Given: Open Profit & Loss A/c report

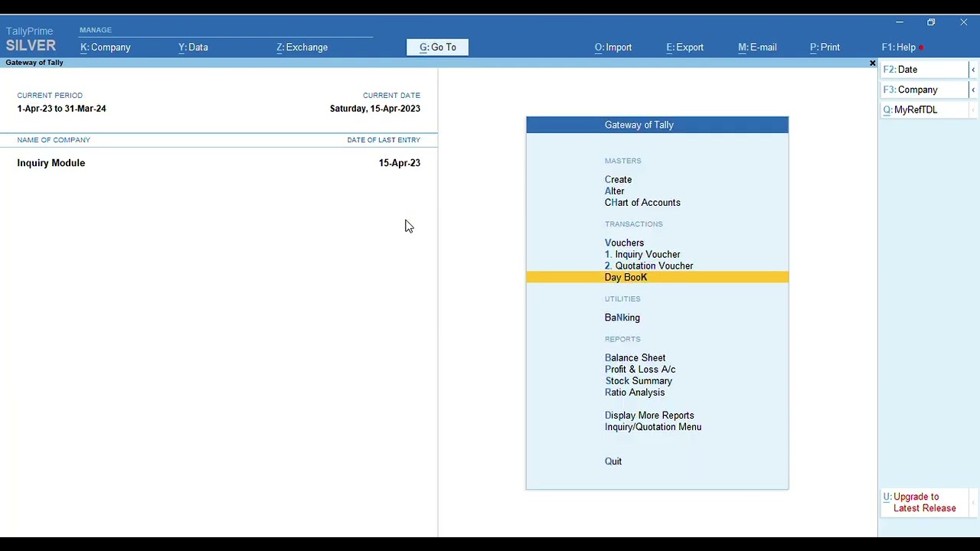Looking at the screenshot, I should pyautogui.click(x=640, y=369).
